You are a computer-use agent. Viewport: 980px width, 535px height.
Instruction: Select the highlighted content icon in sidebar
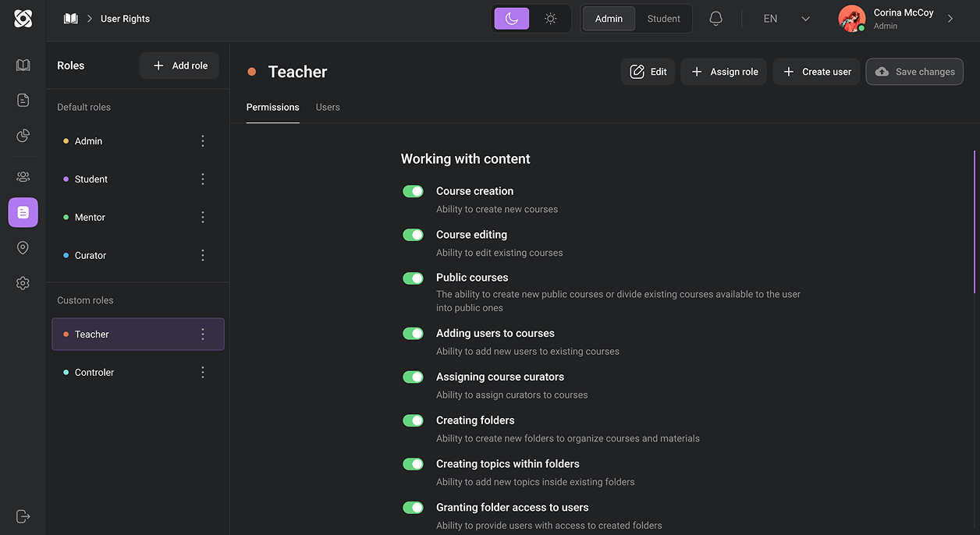click(23, 211)
